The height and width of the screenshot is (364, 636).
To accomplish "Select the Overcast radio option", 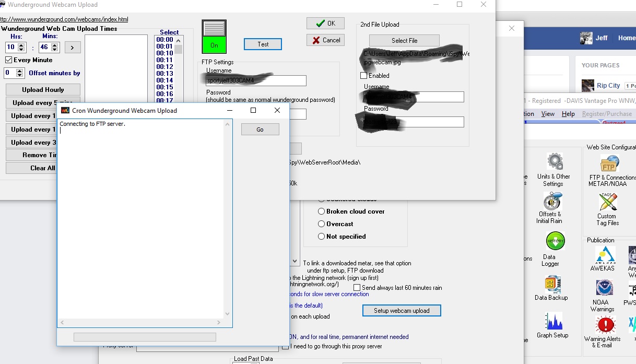I will (322, 224).
